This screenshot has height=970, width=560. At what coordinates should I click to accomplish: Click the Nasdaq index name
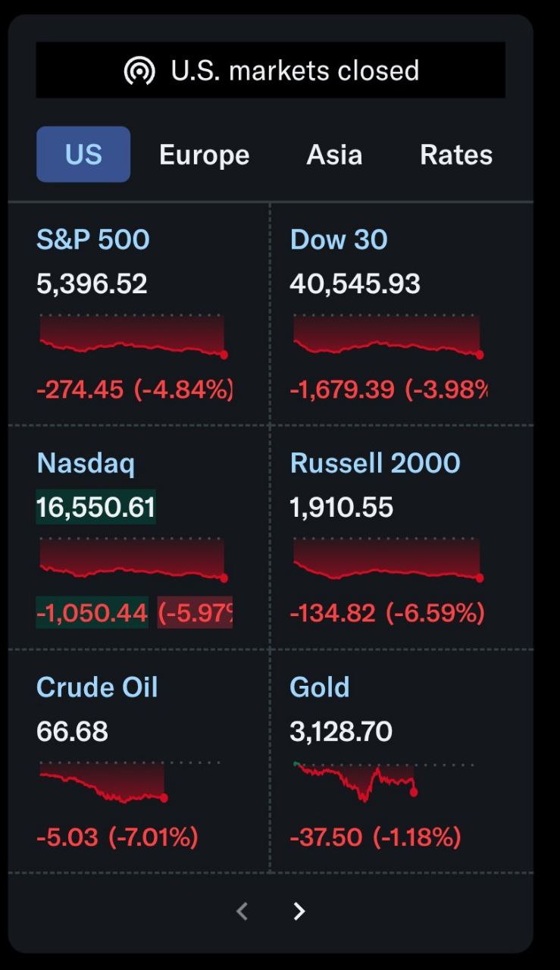pyautogui.click(x=86, y=463)
